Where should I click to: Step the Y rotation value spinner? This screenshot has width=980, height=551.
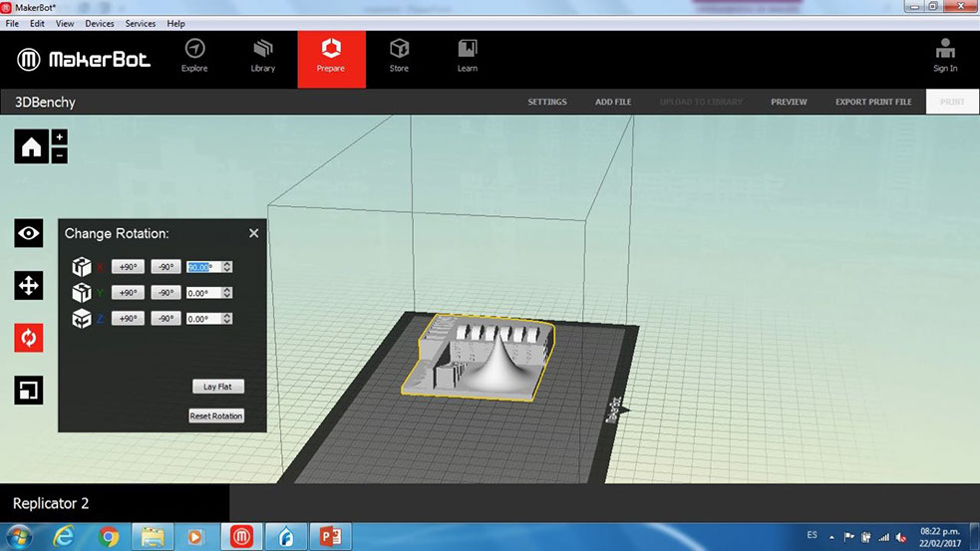click(x=227, y=292)
